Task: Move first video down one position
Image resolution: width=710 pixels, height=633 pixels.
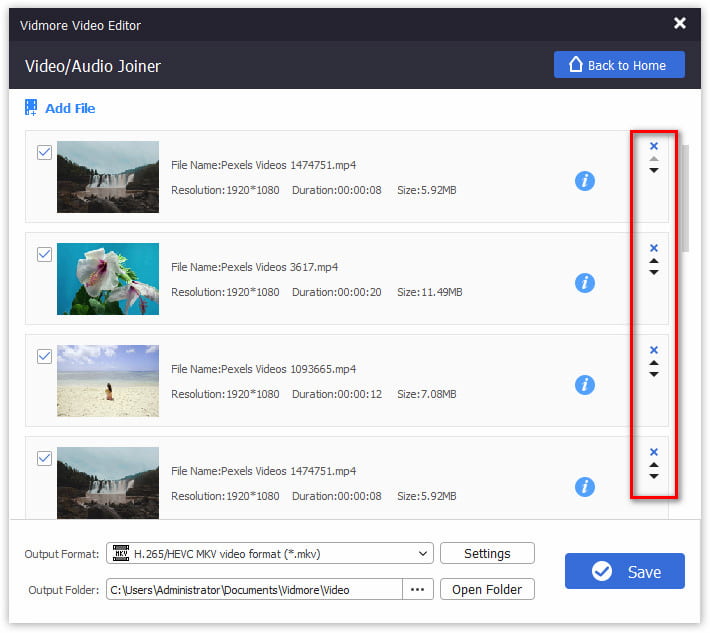Action: (654, 170)
